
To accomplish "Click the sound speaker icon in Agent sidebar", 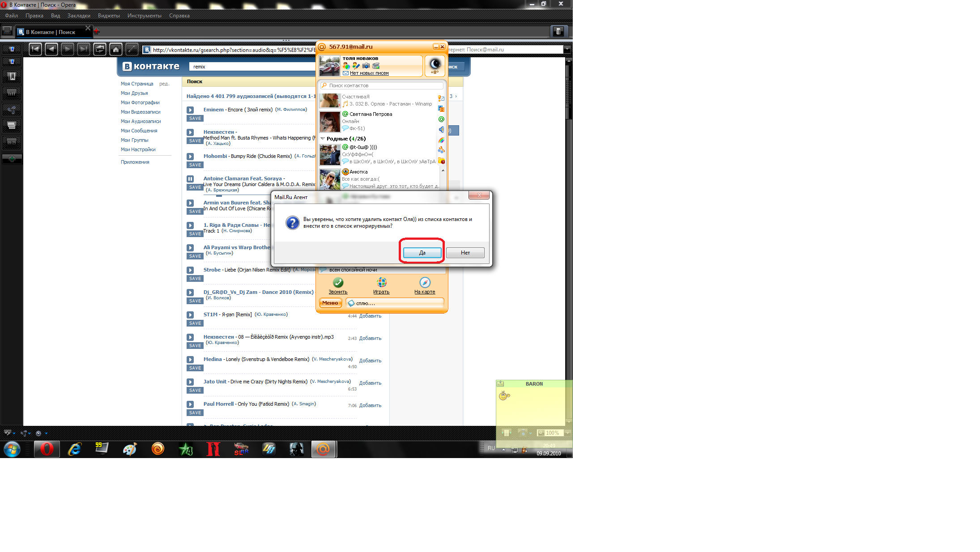I will pyautogui.click(x=441, y=130).
